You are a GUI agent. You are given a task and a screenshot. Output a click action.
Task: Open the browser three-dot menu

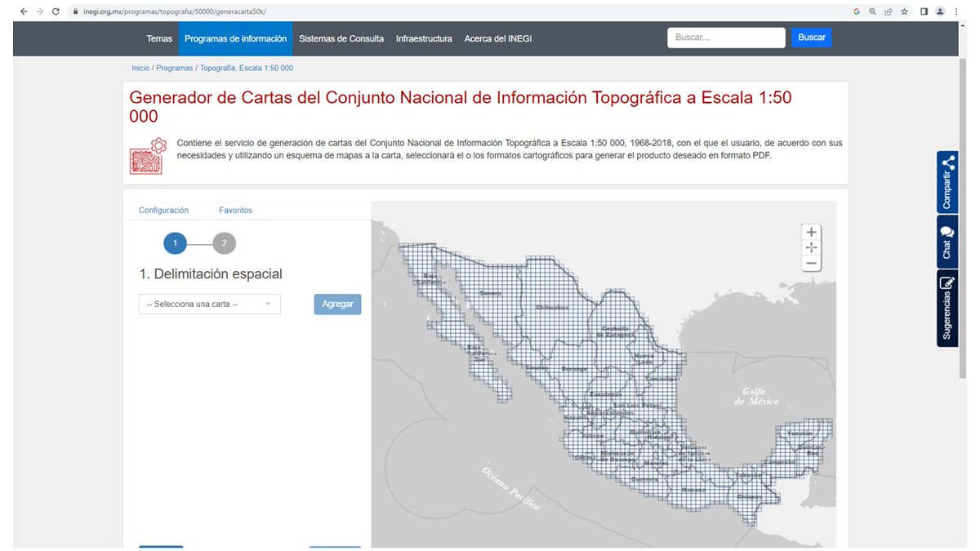[956, 11]
